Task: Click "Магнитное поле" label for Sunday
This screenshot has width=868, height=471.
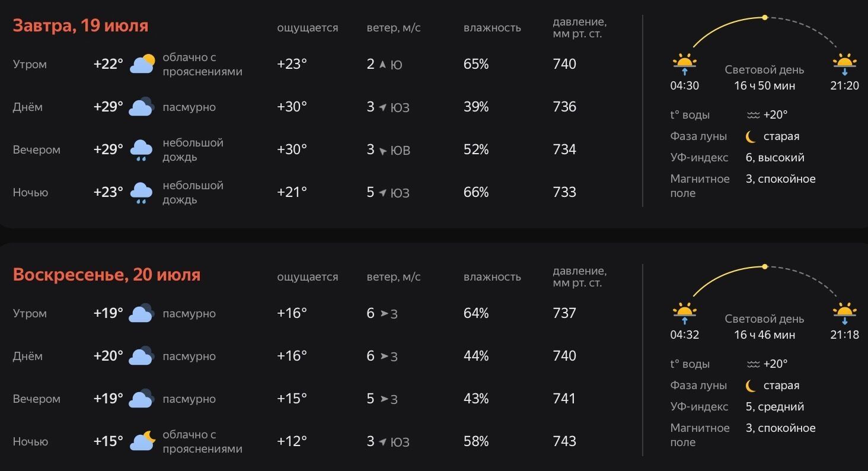Action: click(700, 435)
